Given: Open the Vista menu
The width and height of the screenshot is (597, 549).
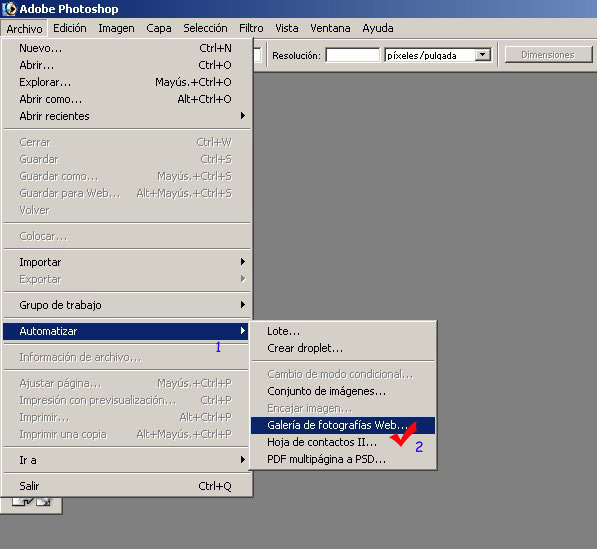Looking at the screenshot, I should point(287,28).
